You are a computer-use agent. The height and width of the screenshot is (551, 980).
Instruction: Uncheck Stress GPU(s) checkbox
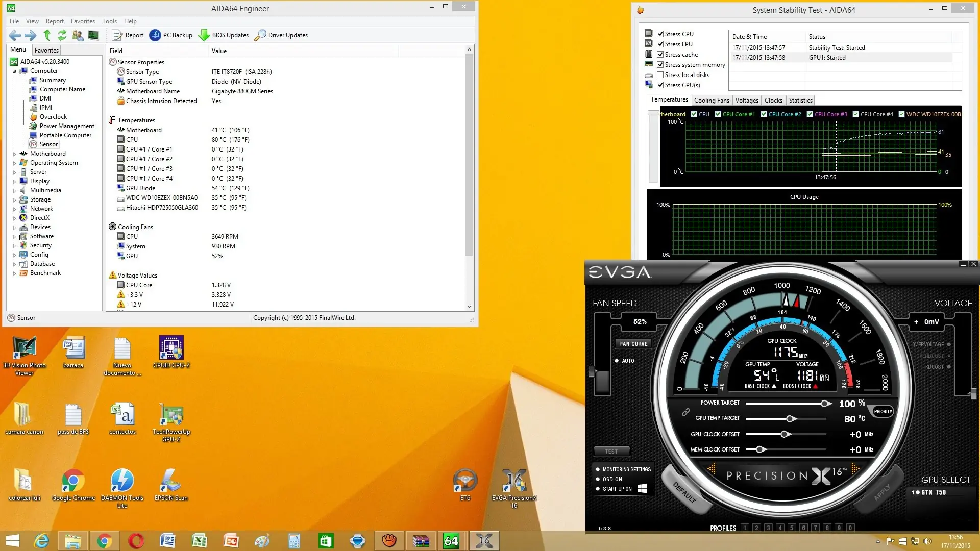pos(660,85)
